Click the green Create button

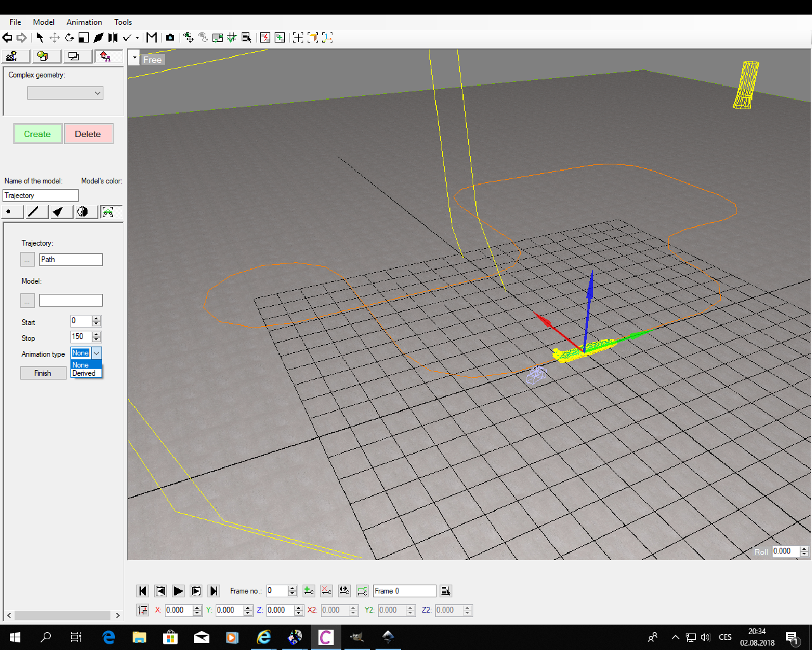click(37, 134)
